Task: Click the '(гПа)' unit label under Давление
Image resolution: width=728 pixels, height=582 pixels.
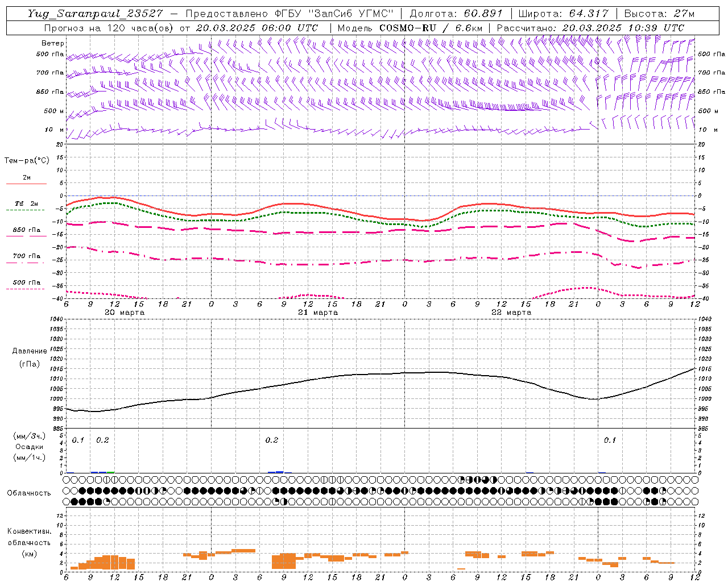Action: pyautogui.click(x=30, y=364)
